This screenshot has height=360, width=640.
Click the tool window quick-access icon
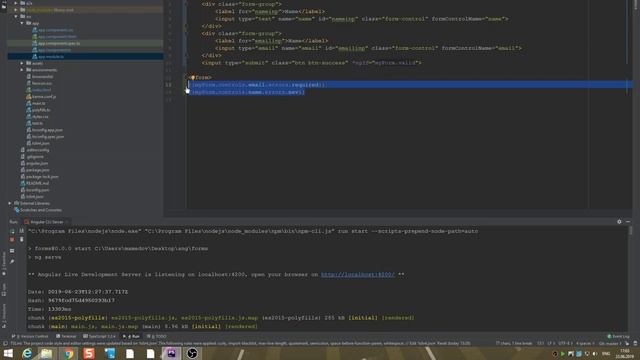click(x=5, y=343)
